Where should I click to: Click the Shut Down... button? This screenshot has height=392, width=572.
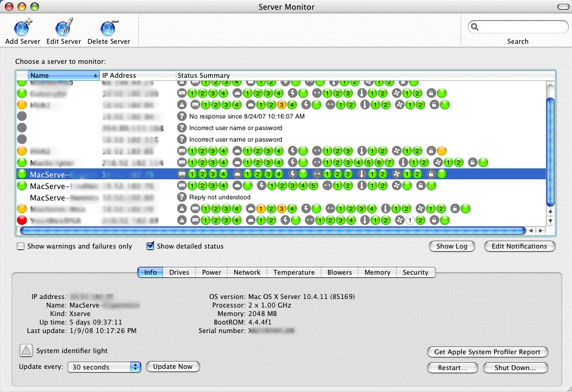(515, 368)
